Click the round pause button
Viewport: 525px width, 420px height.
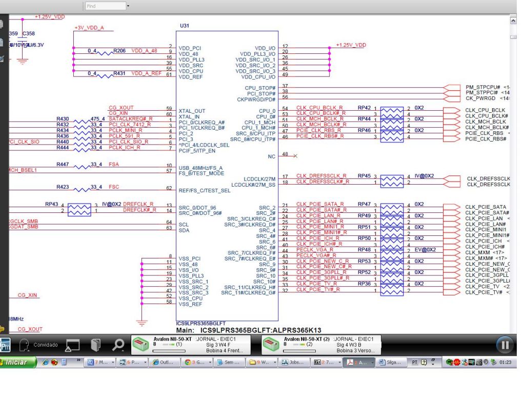click(505, 345)
